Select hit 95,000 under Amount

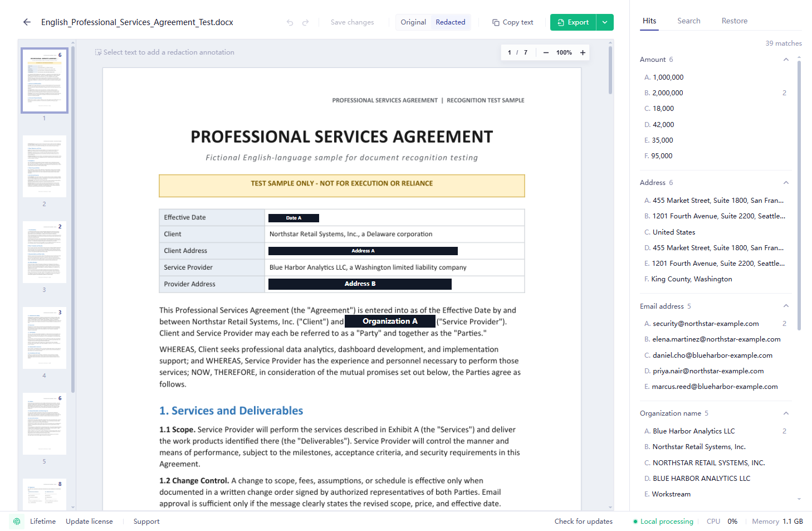716,156
